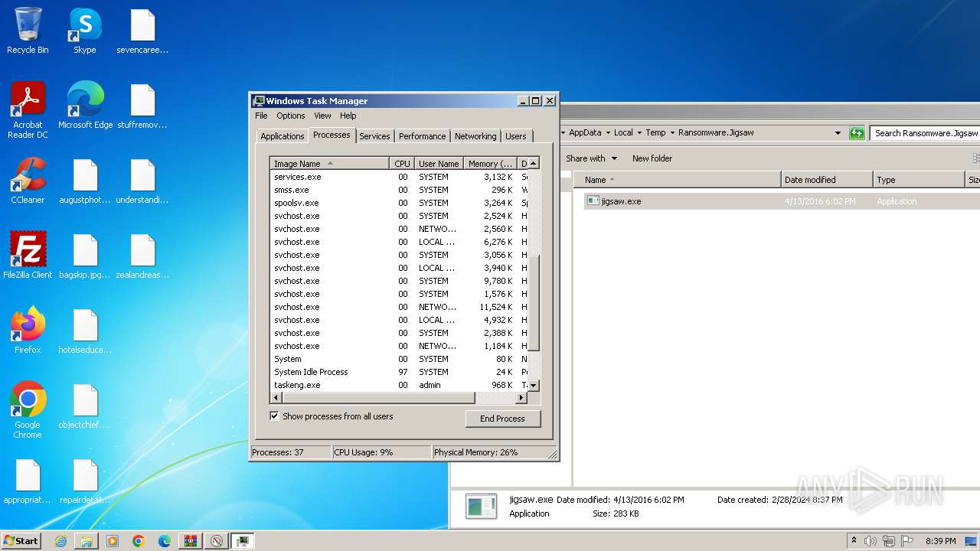Select the stuffremov... desktop file
The image size is (980, 551).
point(142,106)
